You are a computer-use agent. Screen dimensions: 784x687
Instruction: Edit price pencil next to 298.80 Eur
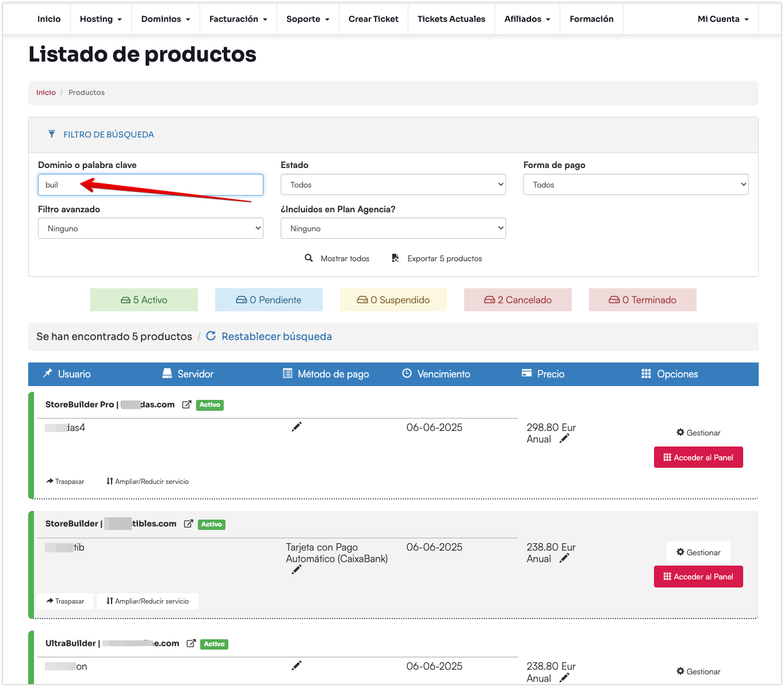[564, 439]
